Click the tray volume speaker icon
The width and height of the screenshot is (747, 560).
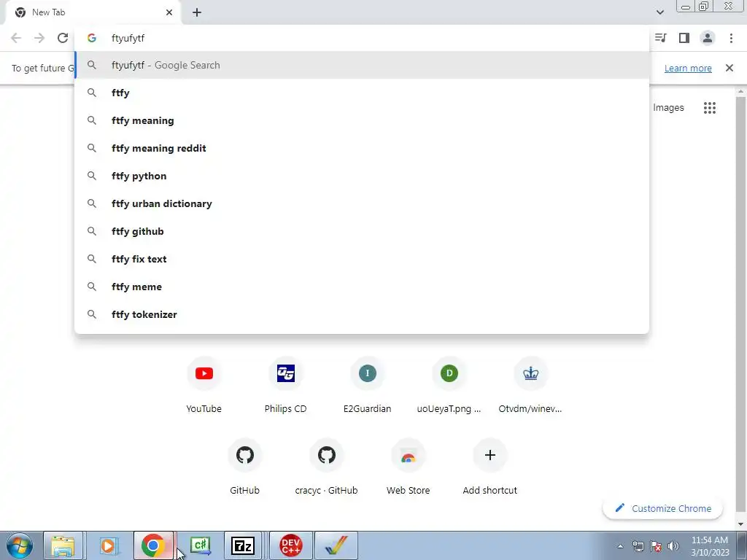pos(673,546)
